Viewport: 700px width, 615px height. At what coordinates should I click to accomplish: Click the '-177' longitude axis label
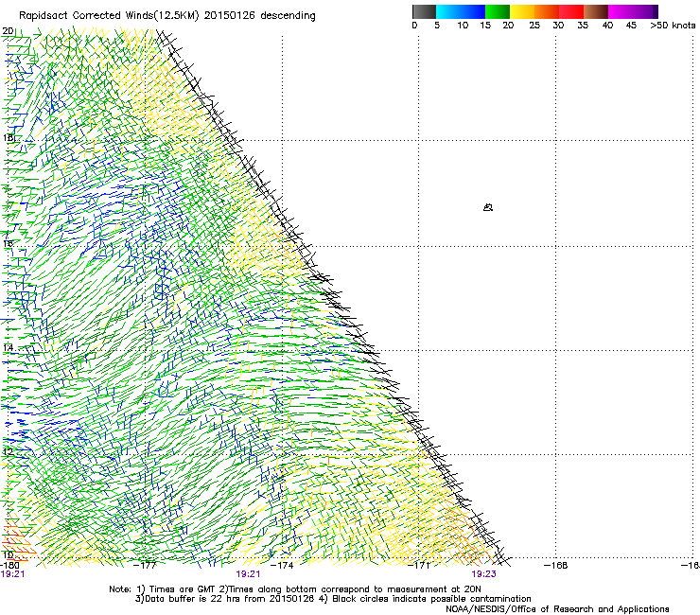pyautogui.click(x=146, y=566)
